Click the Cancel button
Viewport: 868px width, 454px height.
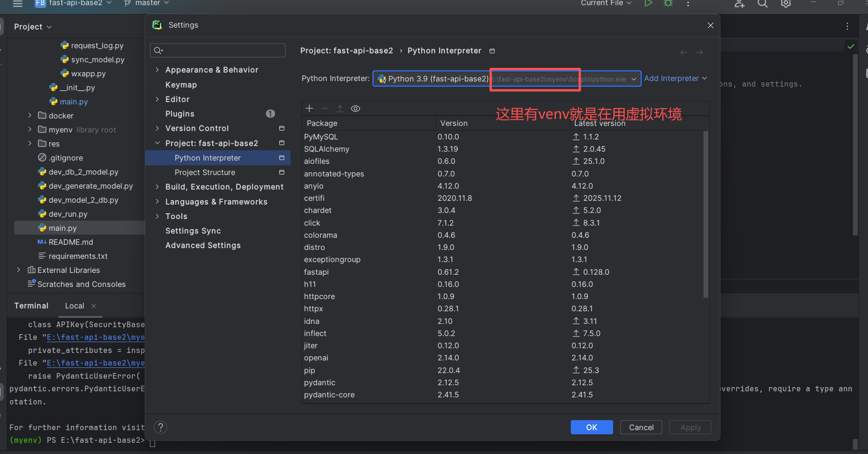(x=641, y=427)
